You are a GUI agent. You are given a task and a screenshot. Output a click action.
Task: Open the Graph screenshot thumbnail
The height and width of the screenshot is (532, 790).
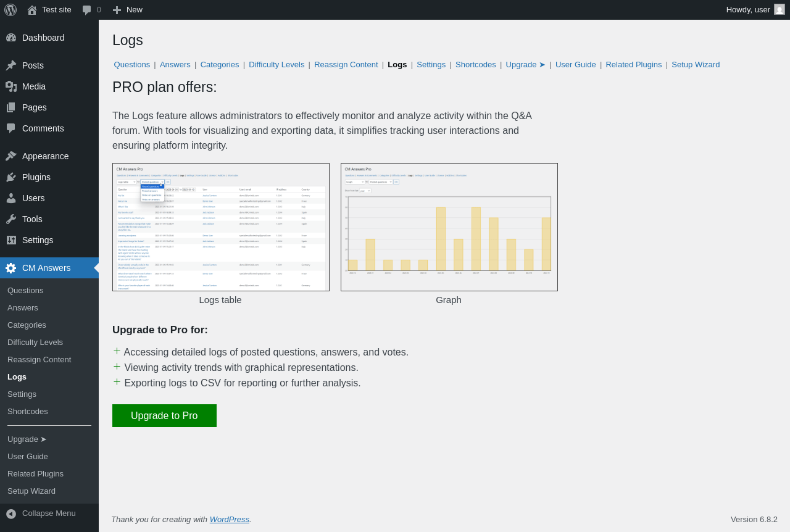pos(449,227)
